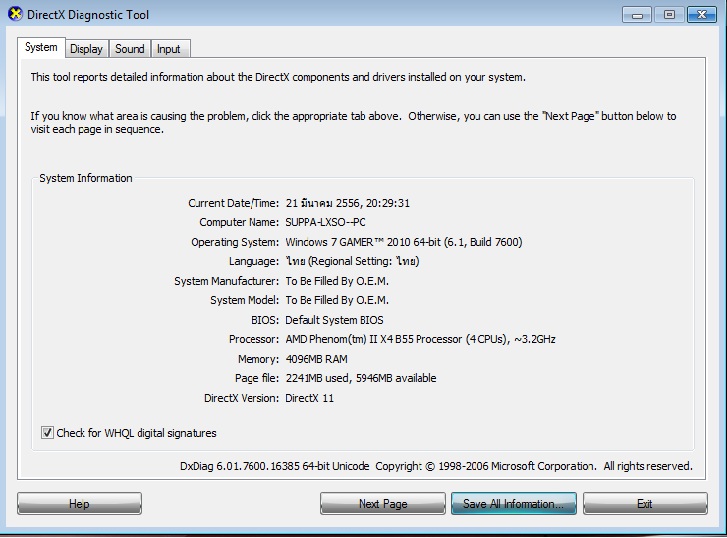Click the Language value with Regional Setting
The image size is (727, 538).
(352, 261)
